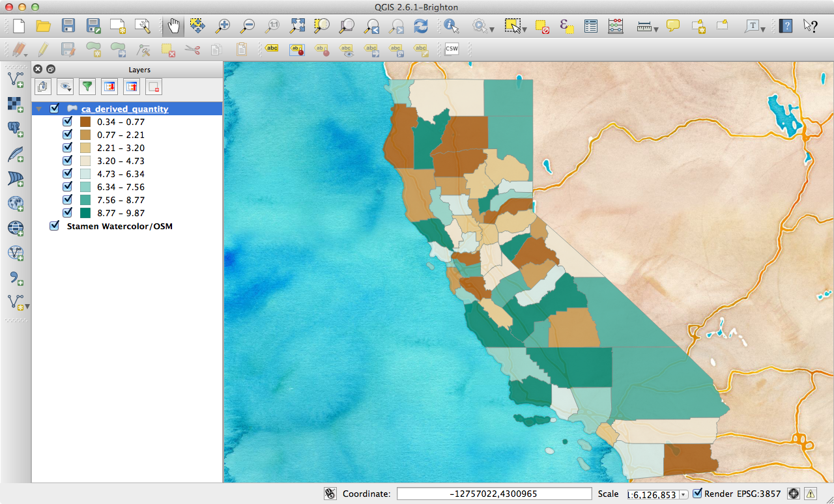Screen dimensions: 834x504
Task: Uncheck the 8.77 - 9.87 class
Action: 67,213
